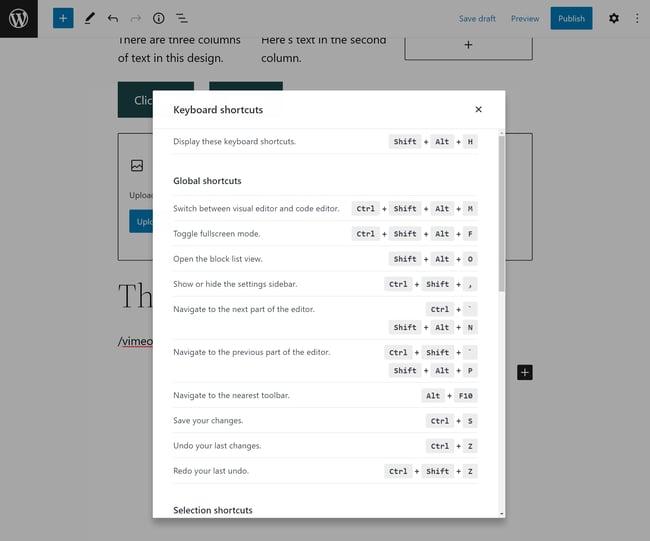The height and width of the screenshot is (541, 650).
Task: Click the dialog scrollbar thumb
Action: (501, 210)
